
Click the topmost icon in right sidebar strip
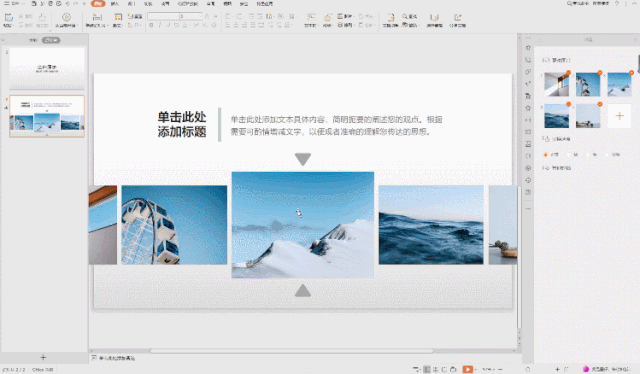pyautogui.click(x=528, y=48)
